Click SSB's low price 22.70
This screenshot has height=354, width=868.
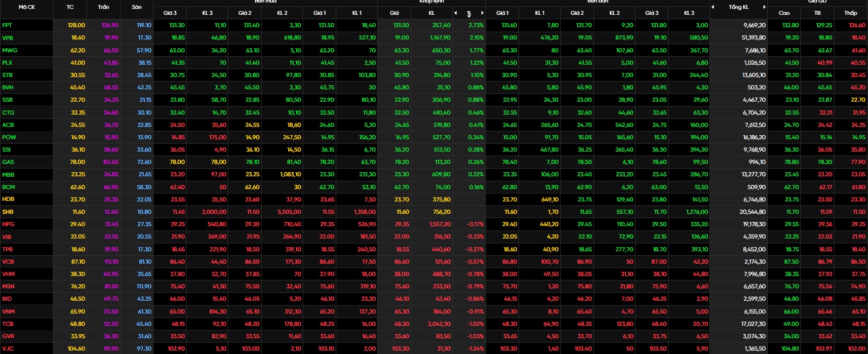click(x=858, y=100)
